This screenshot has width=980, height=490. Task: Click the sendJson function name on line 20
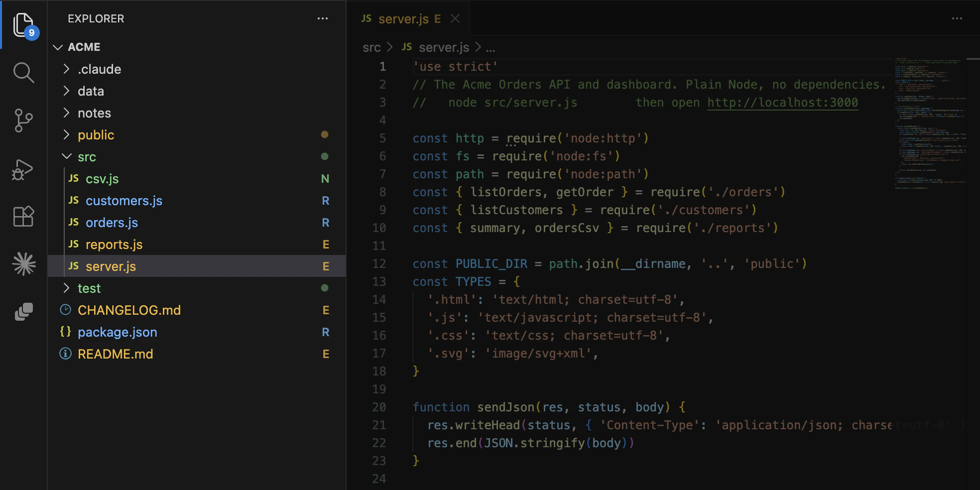click(505, 407)
